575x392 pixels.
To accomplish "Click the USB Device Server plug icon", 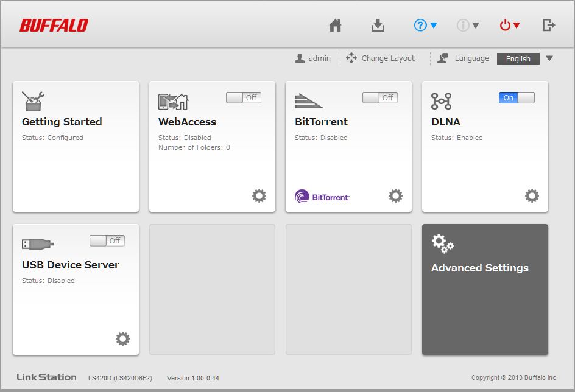I will [38, 244].
